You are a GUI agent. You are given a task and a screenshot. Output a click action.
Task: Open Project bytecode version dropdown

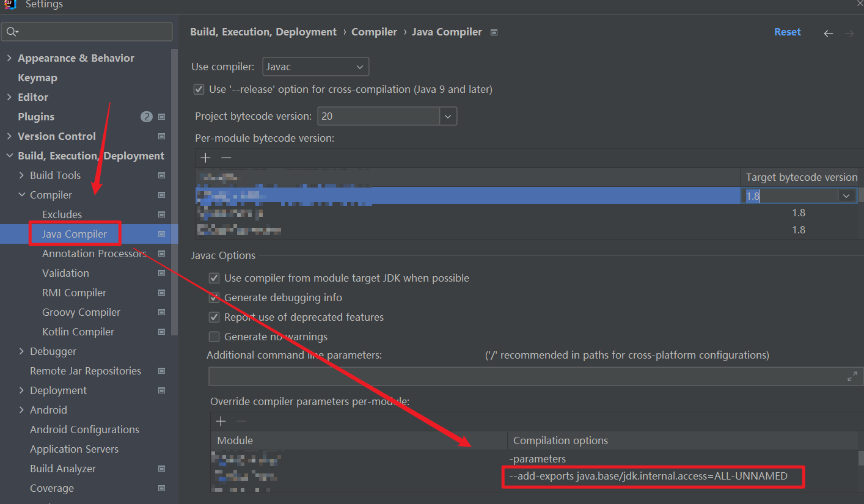tap(448, 116)
